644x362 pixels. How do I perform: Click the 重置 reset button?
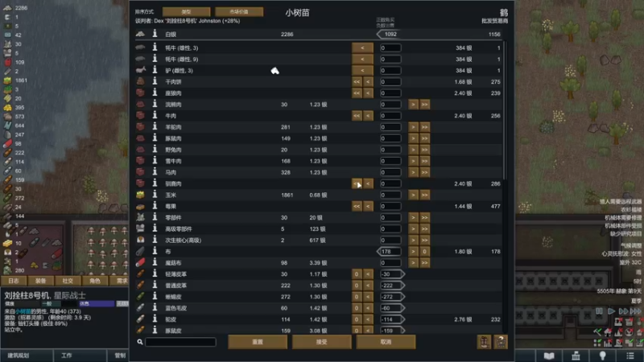258,342
